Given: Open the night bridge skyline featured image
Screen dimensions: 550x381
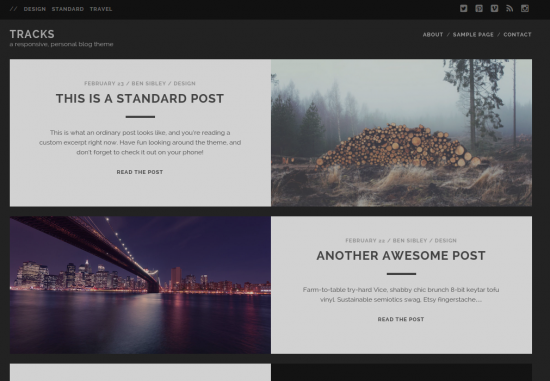Looking at the screenshot, I should 140,285.
